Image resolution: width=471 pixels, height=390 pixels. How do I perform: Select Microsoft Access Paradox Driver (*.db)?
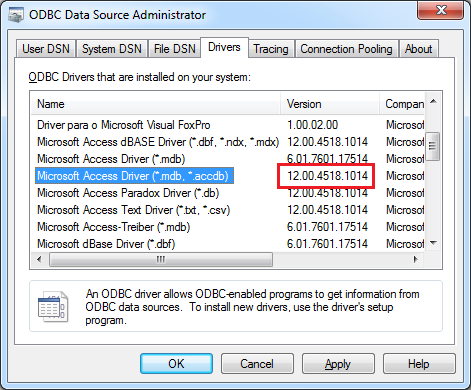128,193
